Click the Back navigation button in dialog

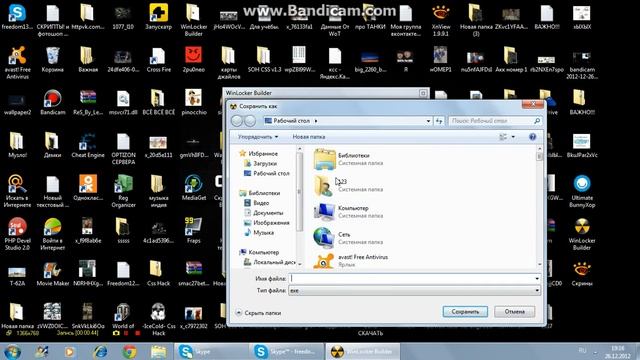point(237,121)
